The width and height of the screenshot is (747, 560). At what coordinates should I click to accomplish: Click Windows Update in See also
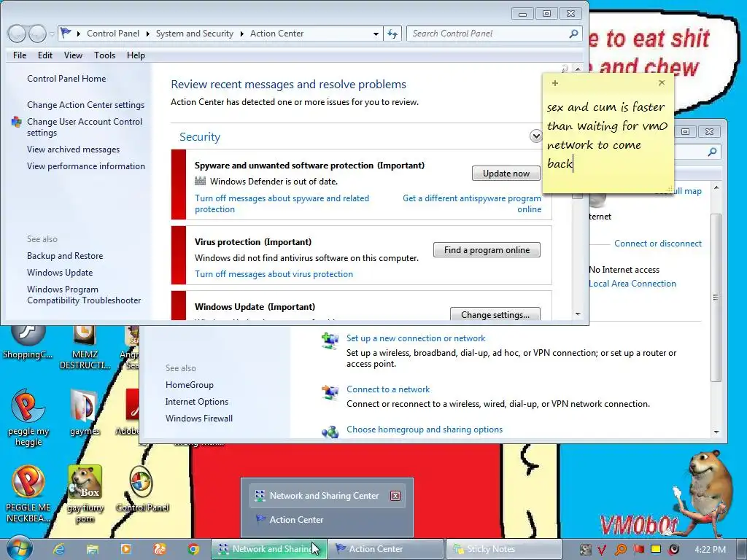click(60, 273)
